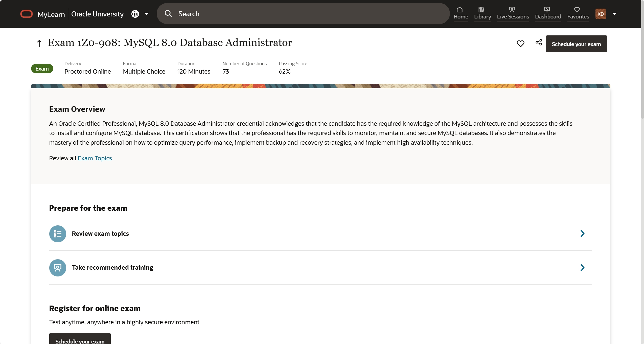Viewport: 644px width, 344px height.
Task: Click the XD profile avatar
Action: pos(601,14)
